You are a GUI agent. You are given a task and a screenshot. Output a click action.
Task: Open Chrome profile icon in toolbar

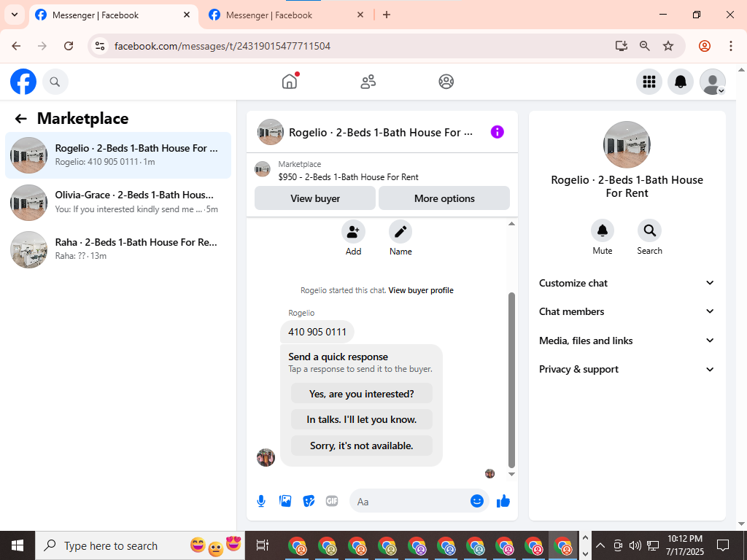click(704, 46)
